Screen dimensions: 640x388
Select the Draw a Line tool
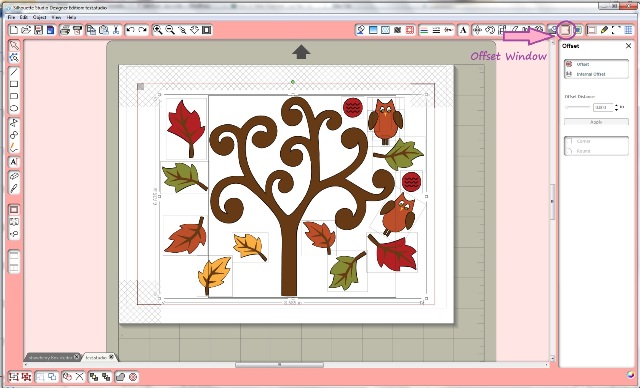tap(14, 72)
